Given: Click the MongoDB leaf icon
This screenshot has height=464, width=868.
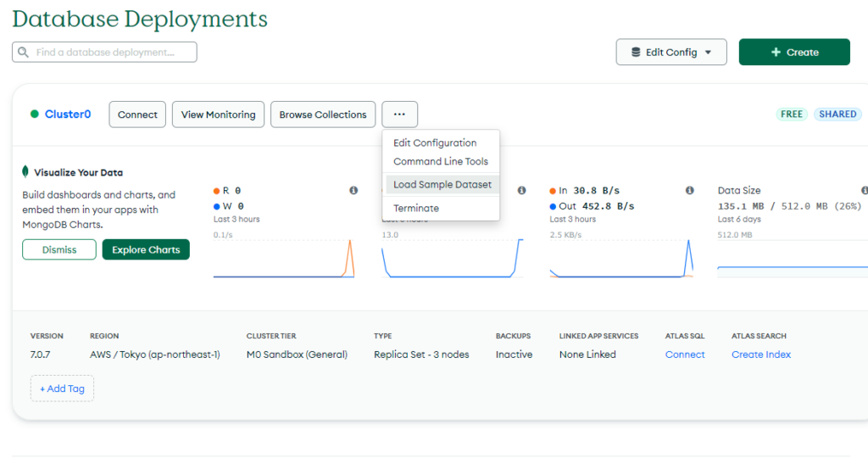Looking at the screenshot, I should (25, 171).
